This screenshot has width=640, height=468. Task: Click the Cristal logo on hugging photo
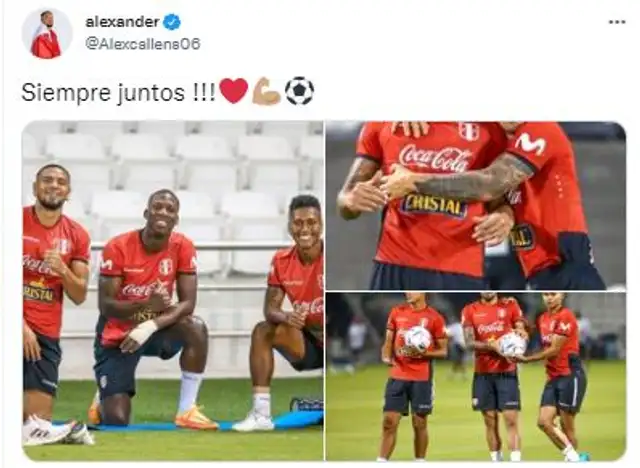coord(433,206)
